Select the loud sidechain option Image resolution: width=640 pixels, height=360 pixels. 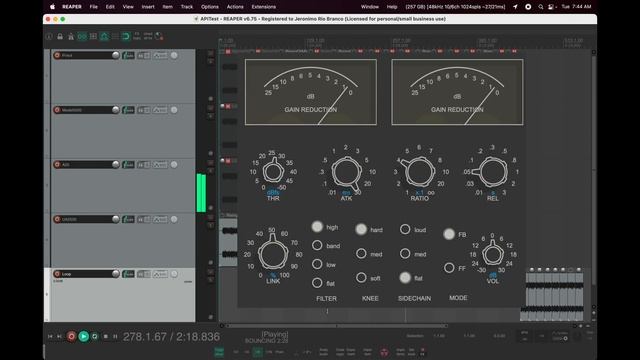tap(405, 229)
